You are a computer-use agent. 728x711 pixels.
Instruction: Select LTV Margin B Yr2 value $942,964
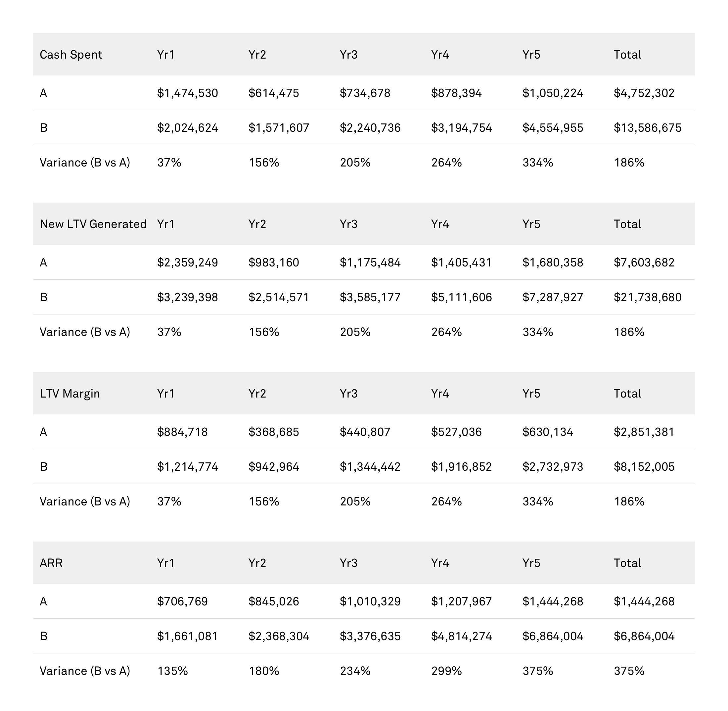point(274,467)
